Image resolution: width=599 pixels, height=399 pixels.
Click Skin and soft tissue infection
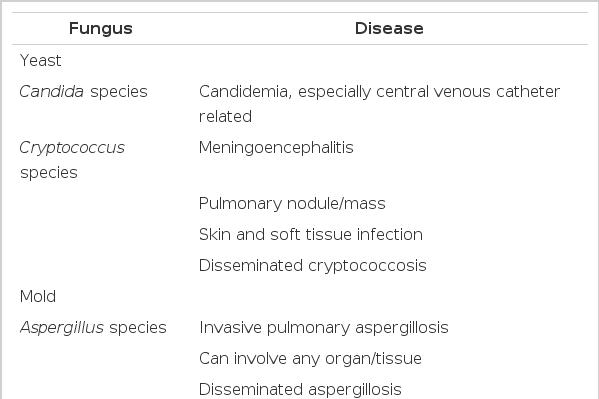311,235
